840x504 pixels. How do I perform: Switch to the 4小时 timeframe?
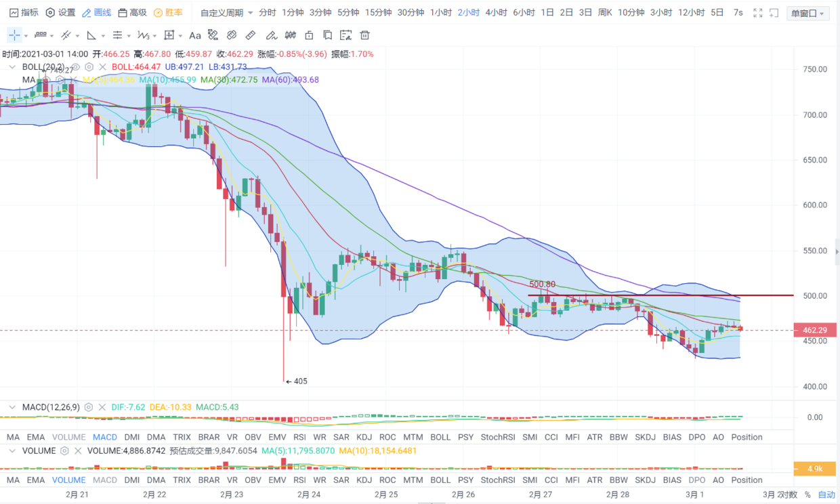tap(496, 13)
